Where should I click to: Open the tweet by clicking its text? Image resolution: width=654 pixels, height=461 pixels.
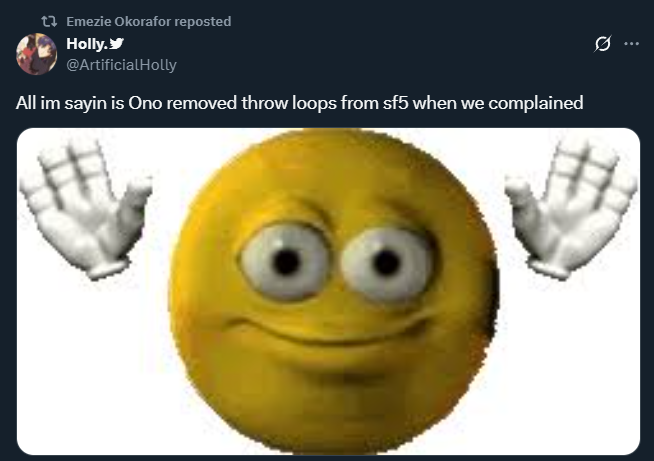pos(299,103)
